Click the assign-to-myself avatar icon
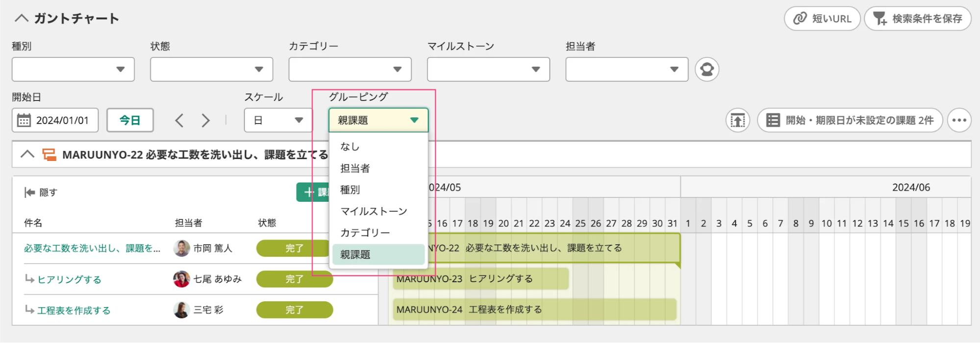Image resolution: width=980 pixels, height=343 pixels. tap(707, 69)
